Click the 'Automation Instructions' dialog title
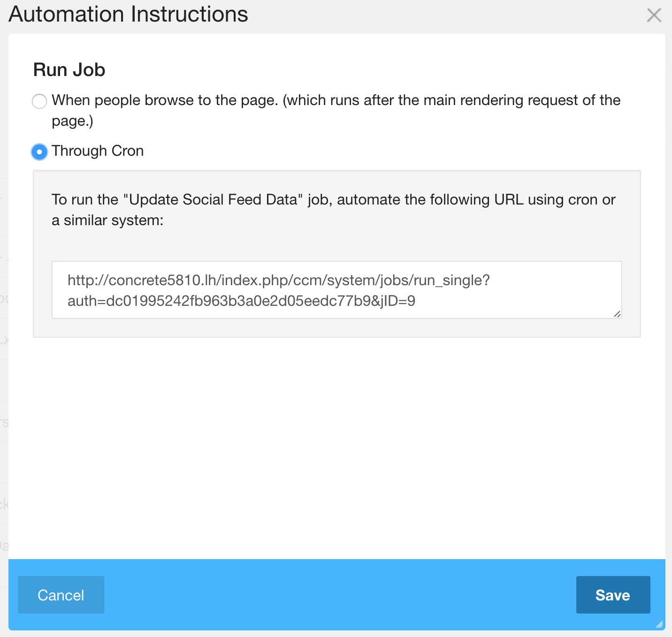This screenshot has height=637, width=672. tap(128, 15)
